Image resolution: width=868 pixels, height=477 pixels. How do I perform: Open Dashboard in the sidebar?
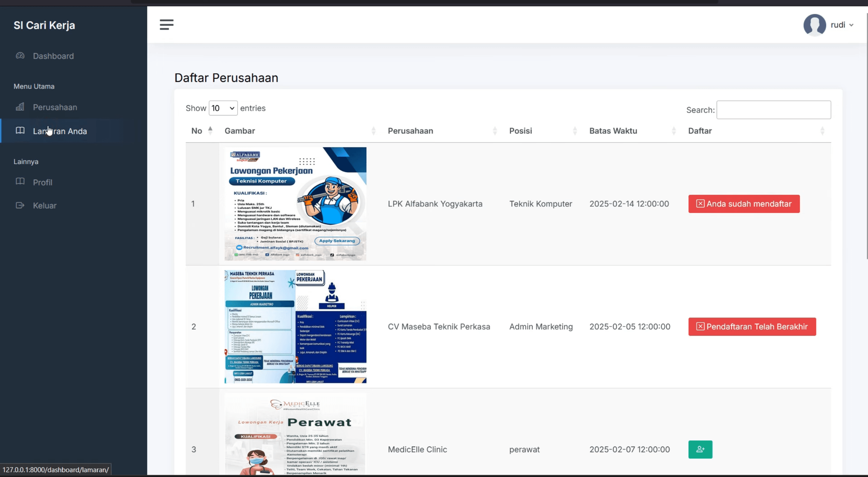pyautogui.click(x=53, y=56)
